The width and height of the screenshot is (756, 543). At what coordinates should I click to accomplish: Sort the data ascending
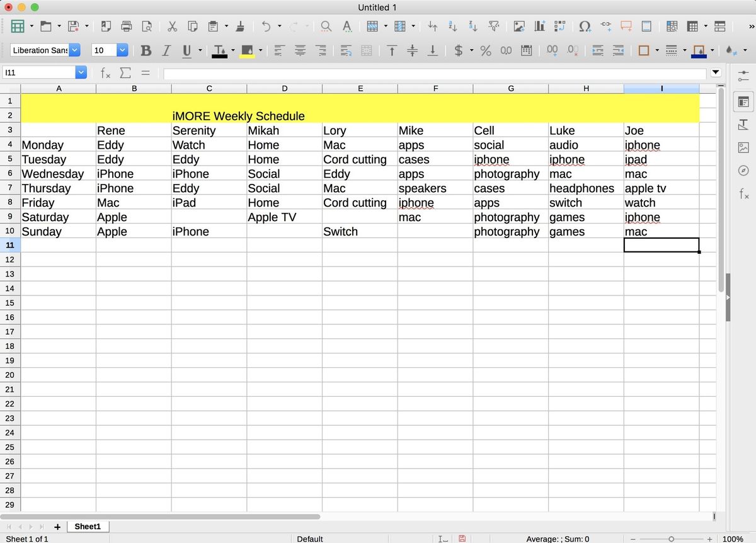click(x=452, y=26)
